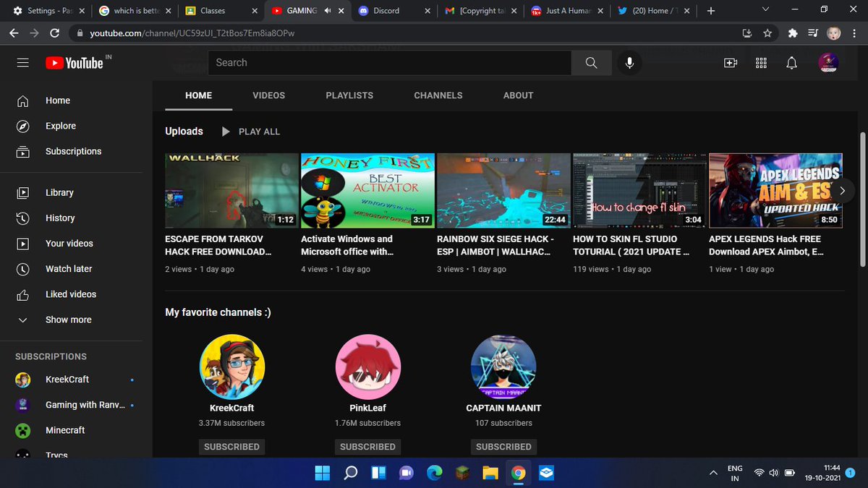Switch to the CHANNELS channel tab

coord(438,95)
